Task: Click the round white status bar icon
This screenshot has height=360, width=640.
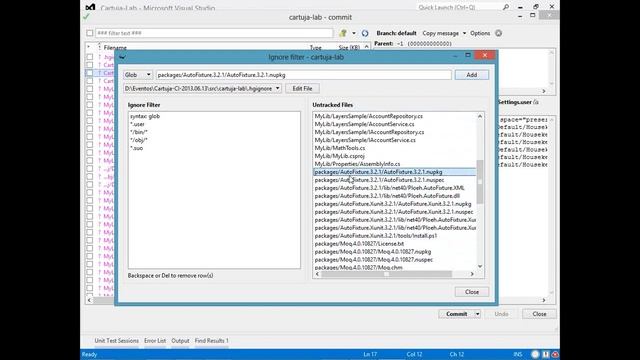Action: (535, 354)
